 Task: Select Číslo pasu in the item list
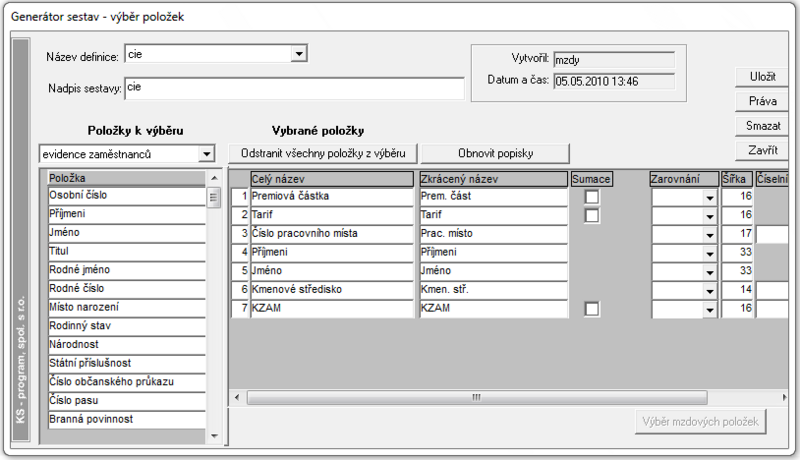pos(127,401)
